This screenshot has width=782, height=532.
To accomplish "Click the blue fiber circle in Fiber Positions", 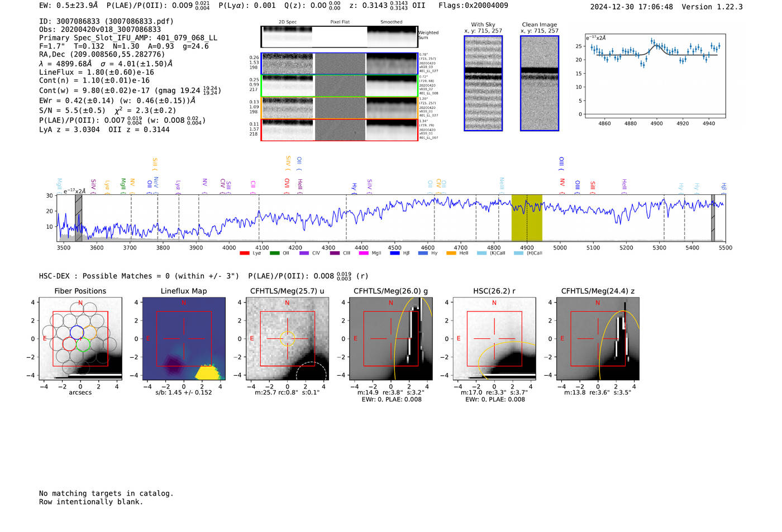I will click(x=77, y=333).
